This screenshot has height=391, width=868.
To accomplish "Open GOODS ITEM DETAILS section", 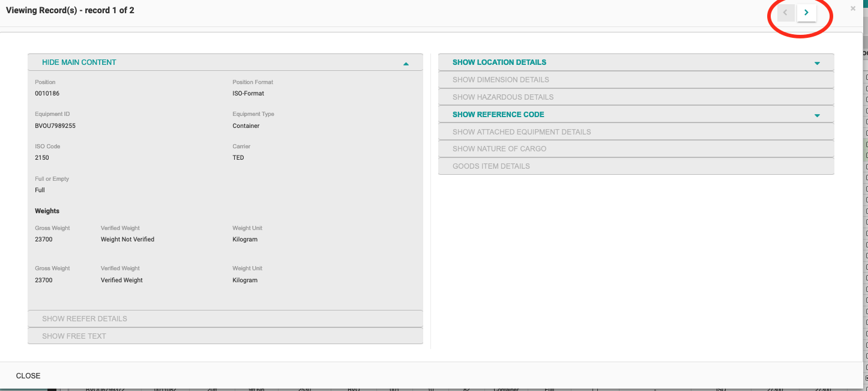I will coord(491,166).
